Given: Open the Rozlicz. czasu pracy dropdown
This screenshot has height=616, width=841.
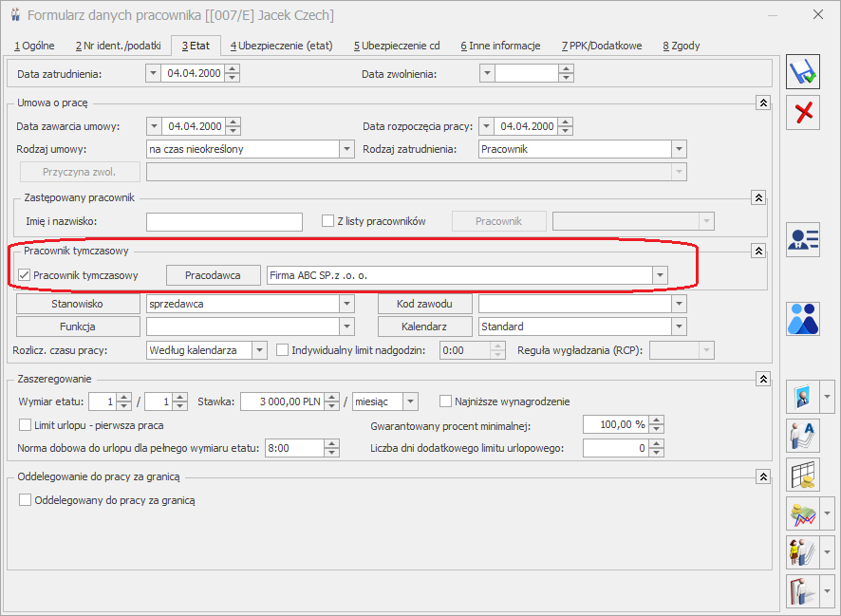Looking at the screenshot, I should (x=259, y=350).
